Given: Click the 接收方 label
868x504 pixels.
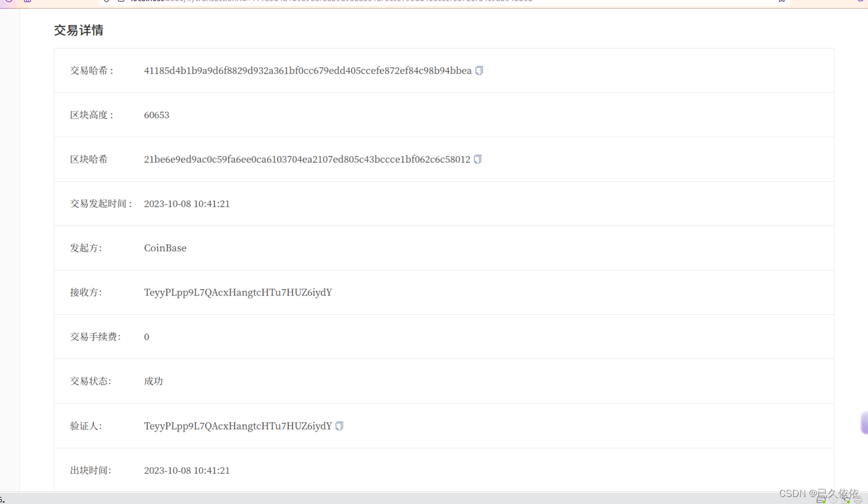Looking at the screenshot, I should [x=86, y=293].
